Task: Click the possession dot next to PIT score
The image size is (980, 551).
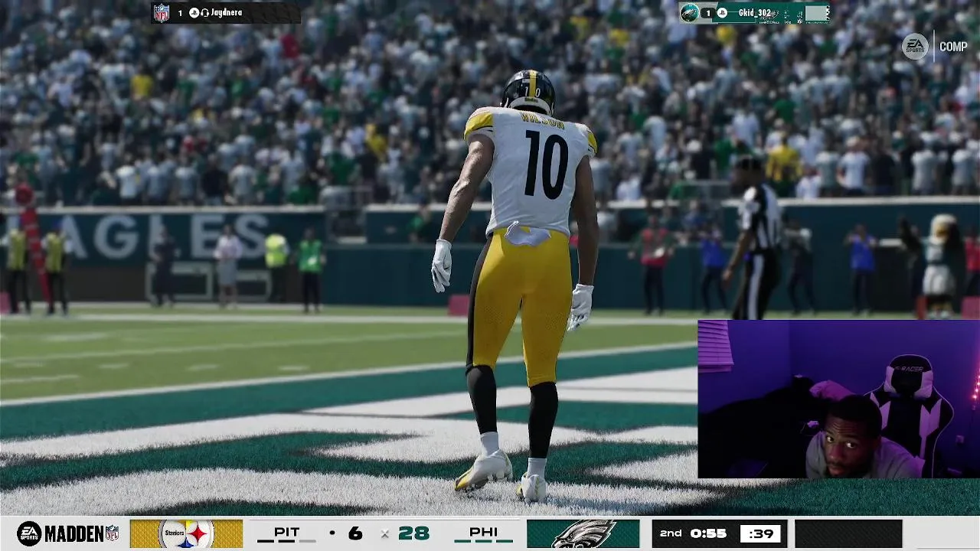Action: [332, 533]
